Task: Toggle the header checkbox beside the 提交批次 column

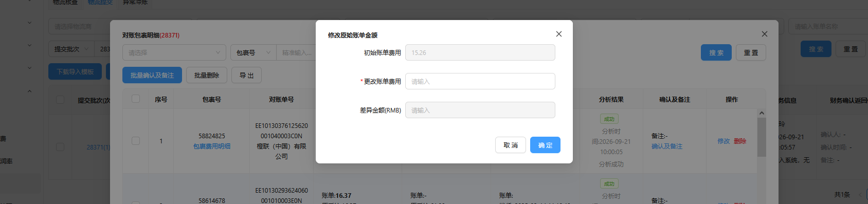Action: (60, 100)
